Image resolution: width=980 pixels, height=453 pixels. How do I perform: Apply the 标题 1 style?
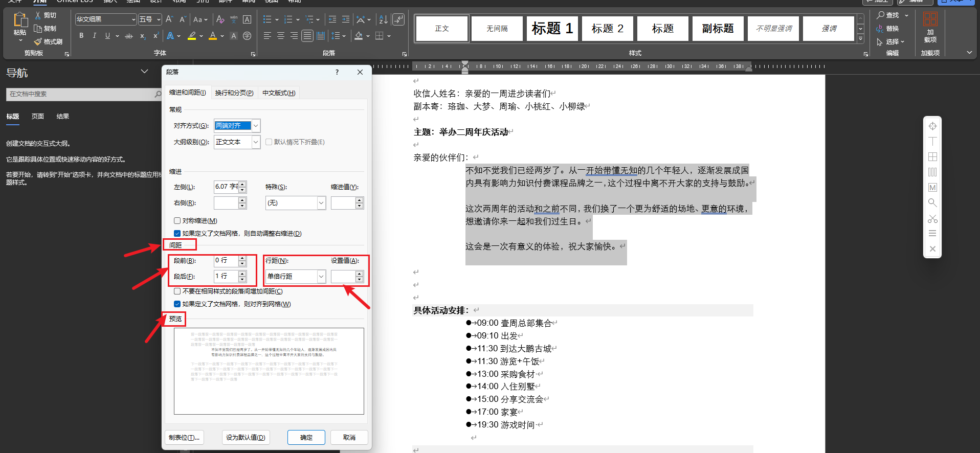click(552, 29)
